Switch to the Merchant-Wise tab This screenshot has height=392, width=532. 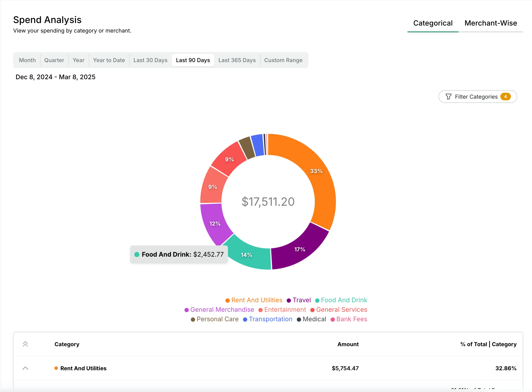pyautogui.click(x=490, y=23)
